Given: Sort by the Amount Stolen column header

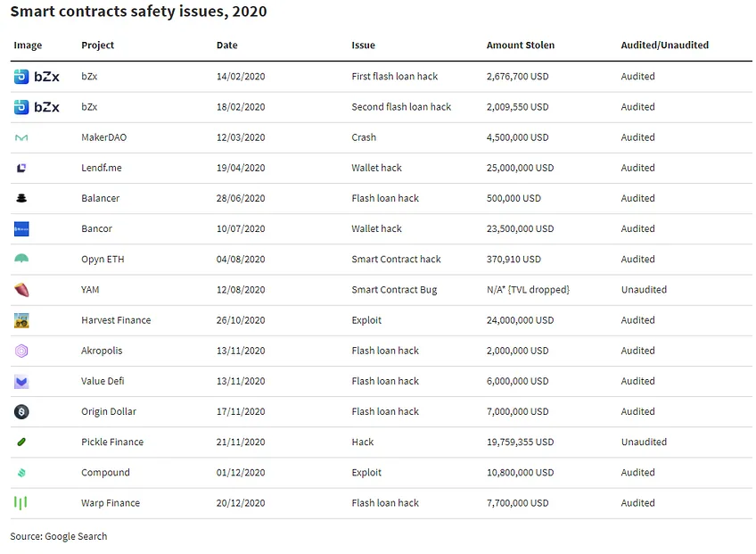Looking at the screenshot, I should point(521,45).
